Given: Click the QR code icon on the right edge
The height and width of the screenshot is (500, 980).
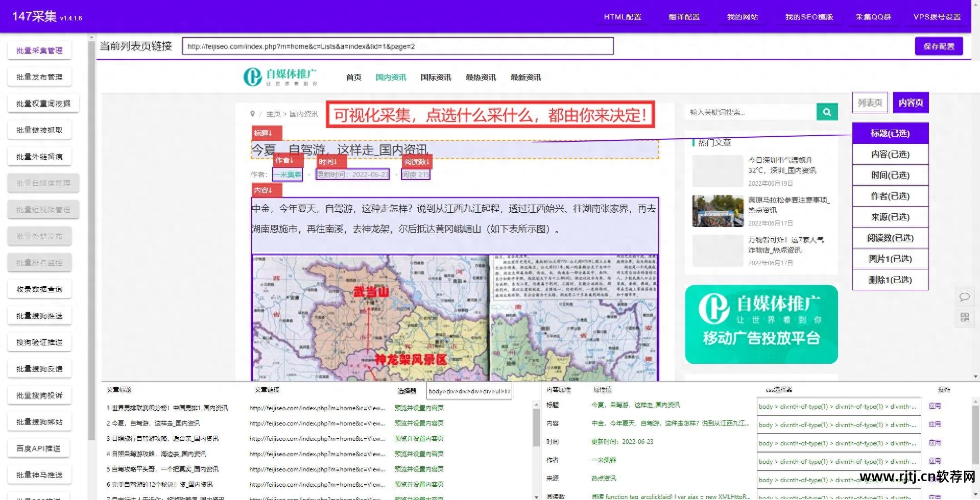Looking at the screenshot, I should pyautogui.click(x=964, y=317).
